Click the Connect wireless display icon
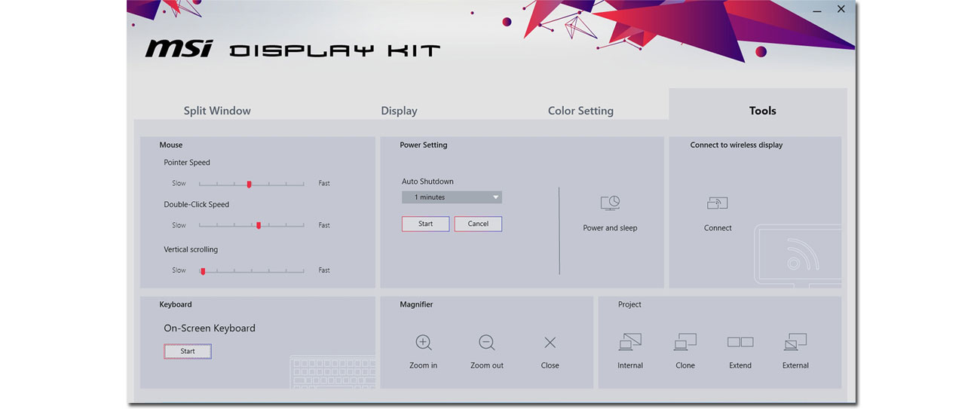This screenshot has width=980, height=409. [x=717, y=203]
